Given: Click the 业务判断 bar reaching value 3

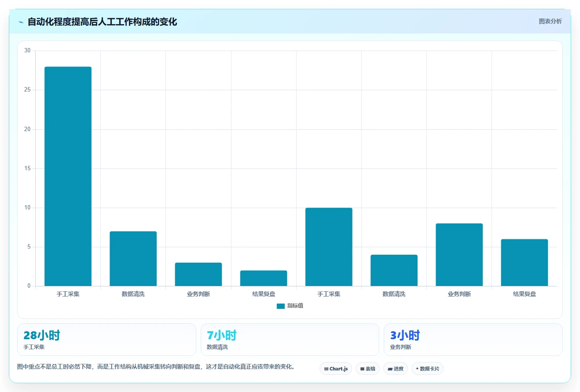Looking at the screenshot, I should (198, 274).
